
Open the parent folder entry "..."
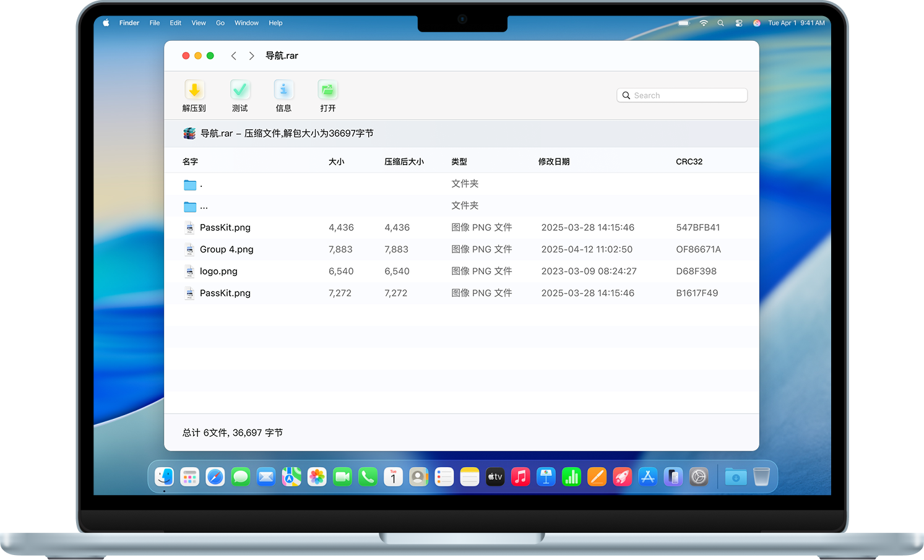click(204, 206)
